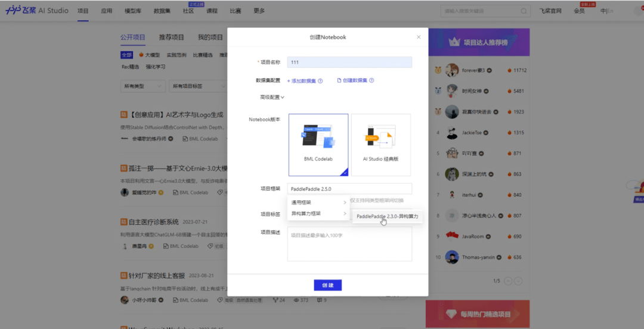Select 全部 category filter
644x329 pixels.
coord(126,55)
